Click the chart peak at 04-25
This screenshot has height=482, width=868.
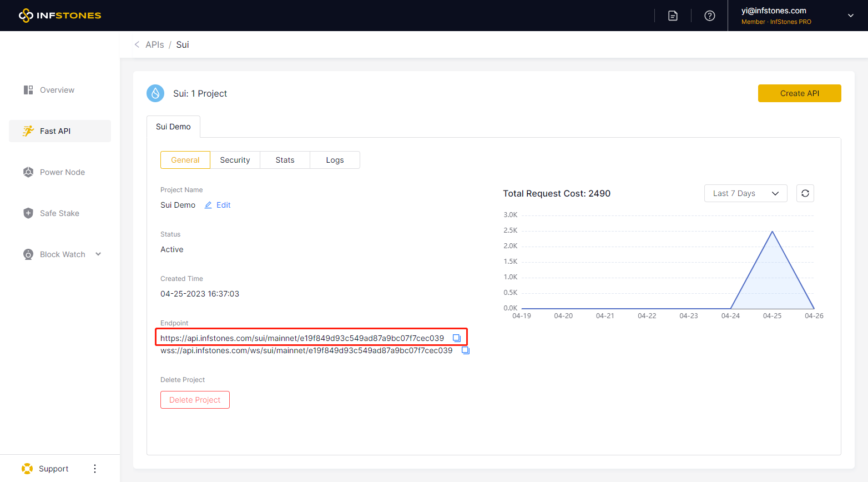coord(772,232)
